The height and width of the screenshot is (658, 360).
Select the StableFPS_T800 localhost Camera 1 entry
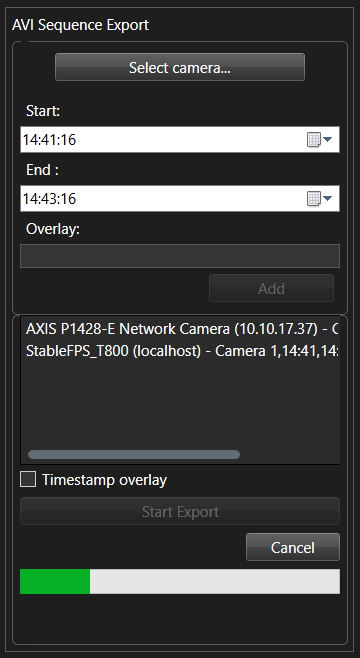182,351
